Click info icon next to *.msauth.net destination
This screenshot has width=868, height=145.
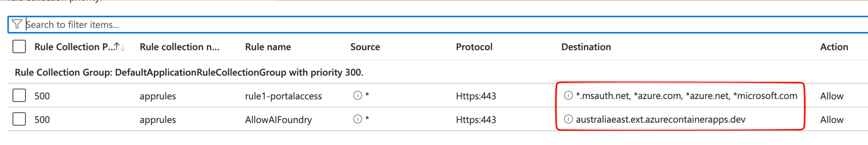568,96
